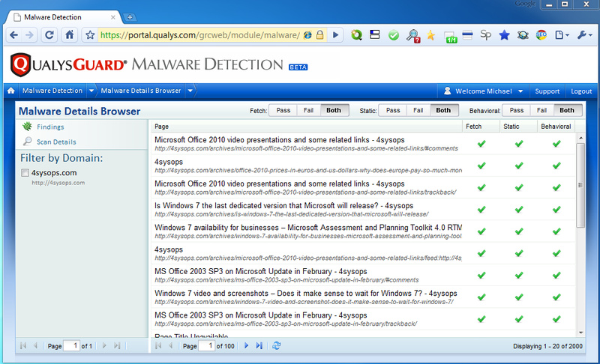
Task: Click the Sp extension icon
Action: (x=485, y=34)
